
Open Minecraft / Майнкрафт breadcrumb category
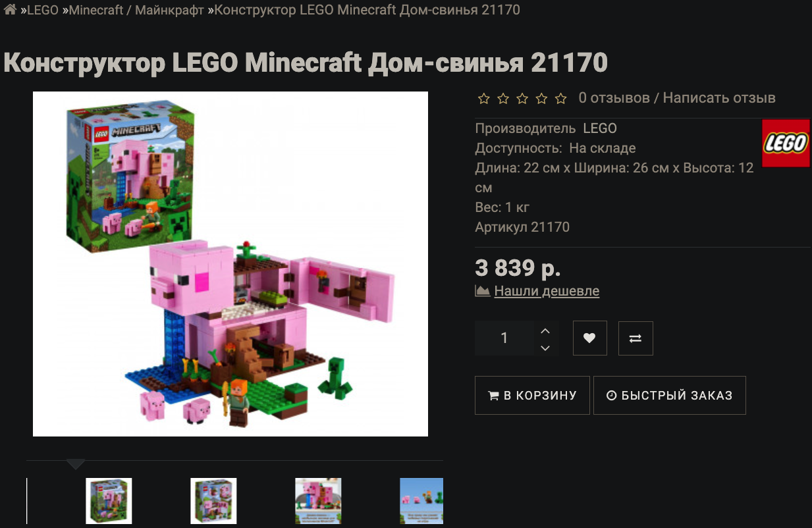point(136,10)
